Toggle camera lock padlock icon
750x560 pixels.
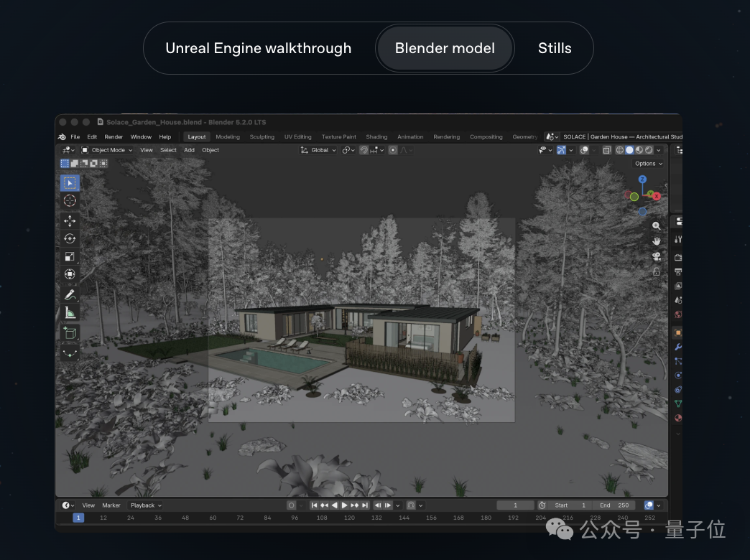click(657, 271)
